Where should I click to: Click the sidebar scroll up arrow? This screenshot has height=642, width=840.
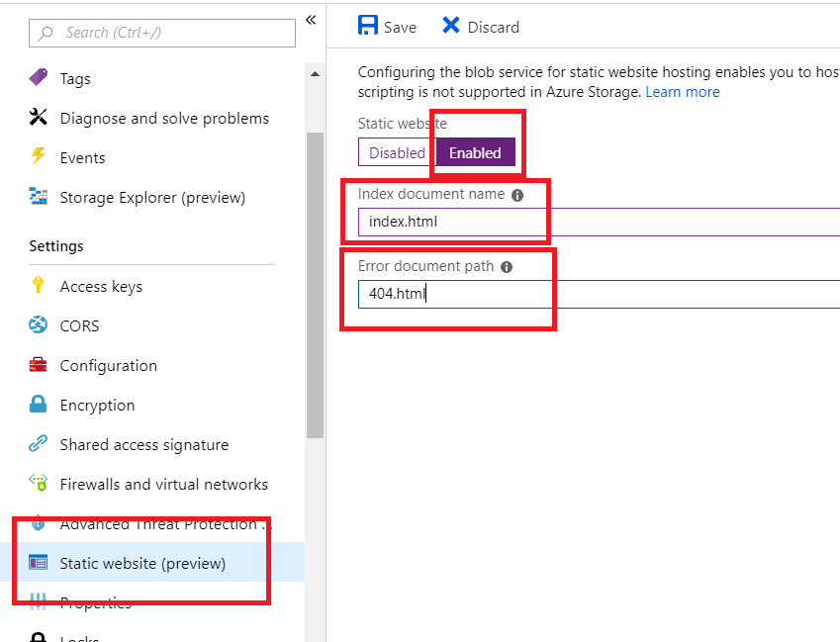(x=315, y=74)
